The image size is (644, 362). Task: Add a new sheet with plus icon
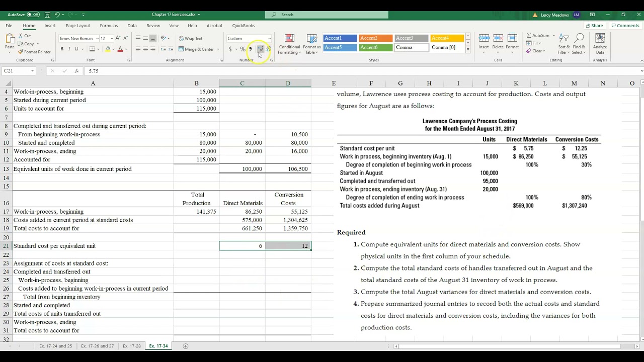(186, 346)
